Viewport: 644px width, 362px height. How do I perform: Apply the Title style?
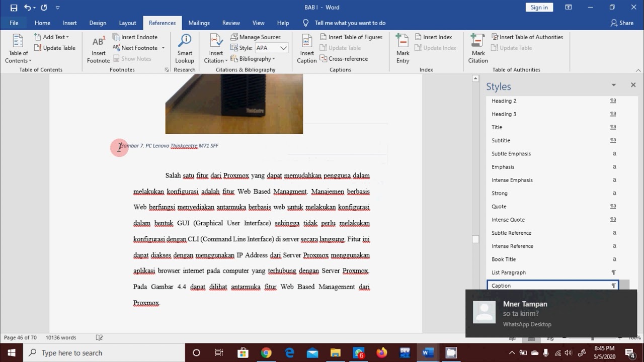[x=553, y=127]
